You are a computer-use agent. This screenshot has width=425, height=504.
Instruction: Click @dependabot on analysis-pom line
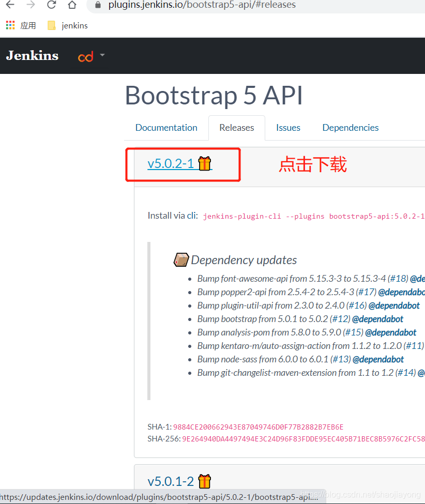tap(390, 332)
